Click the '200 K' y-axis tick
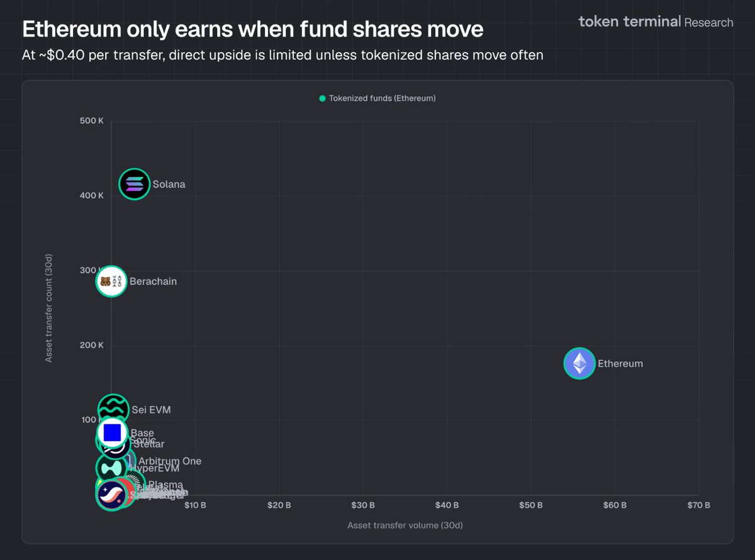The image size is (755, 560). [91, 345]
